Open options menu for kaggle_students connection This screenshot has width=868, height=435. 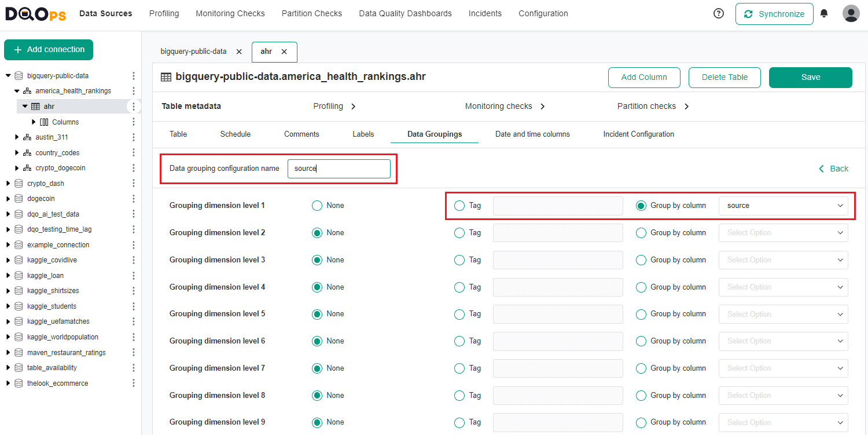click(x=134, y=306)
